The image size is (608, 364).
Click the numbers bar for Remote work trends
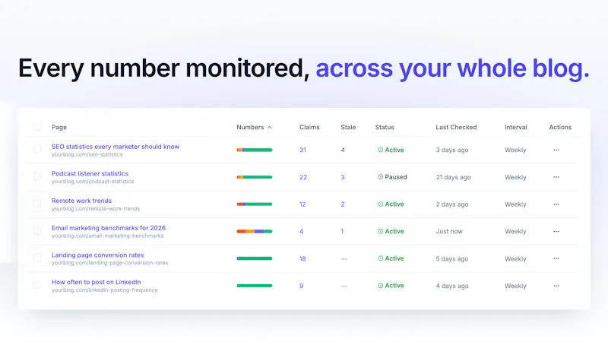255,204
